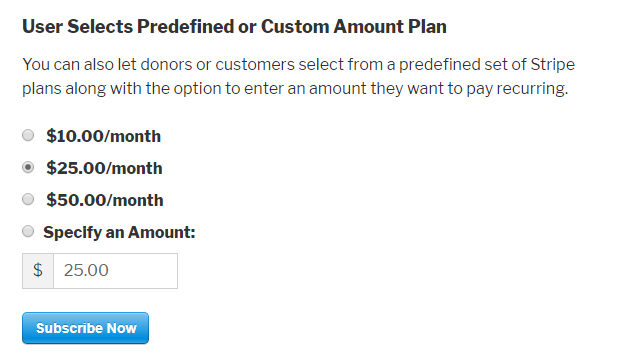Click the "$10.00/month" label text

[103, 136]
